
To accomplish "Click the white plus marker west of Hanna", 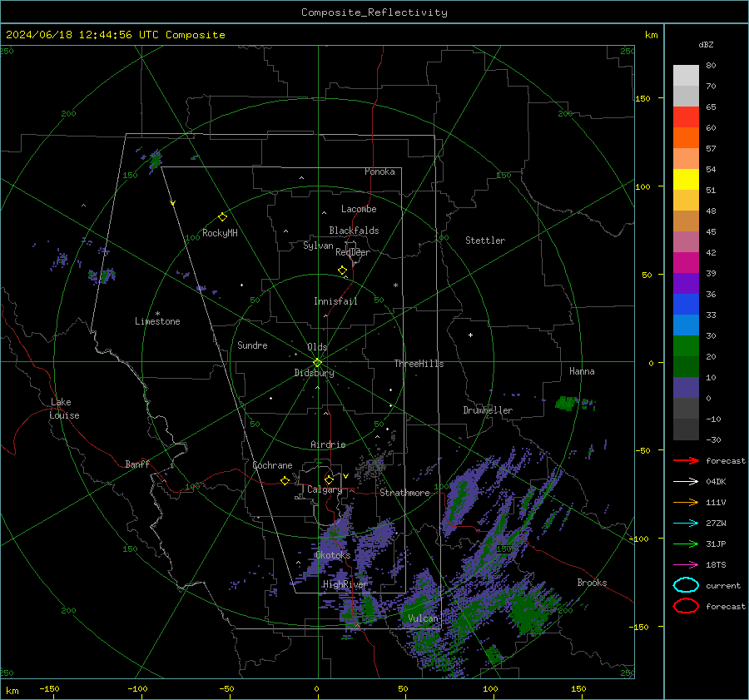I will tap(470, 335).
